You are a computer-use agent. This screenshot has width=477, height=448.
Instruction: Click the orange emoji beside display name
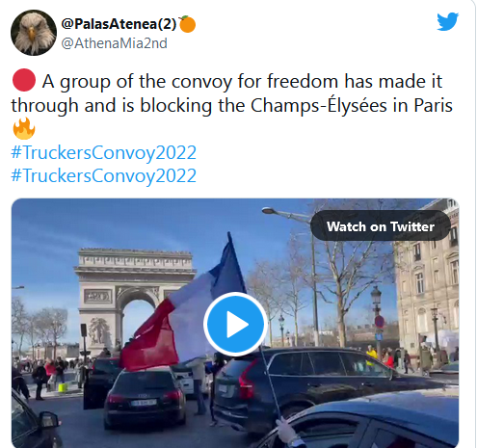[187, 24]
